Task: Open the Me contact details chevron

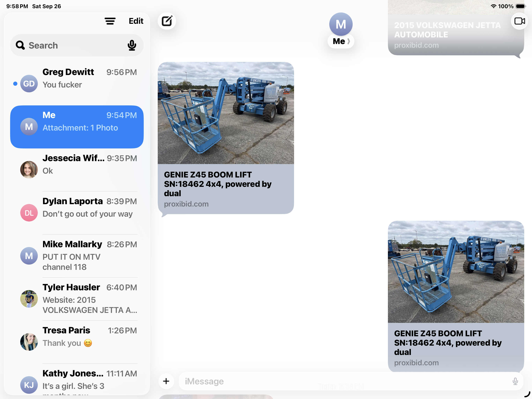Action: [349, 41]
